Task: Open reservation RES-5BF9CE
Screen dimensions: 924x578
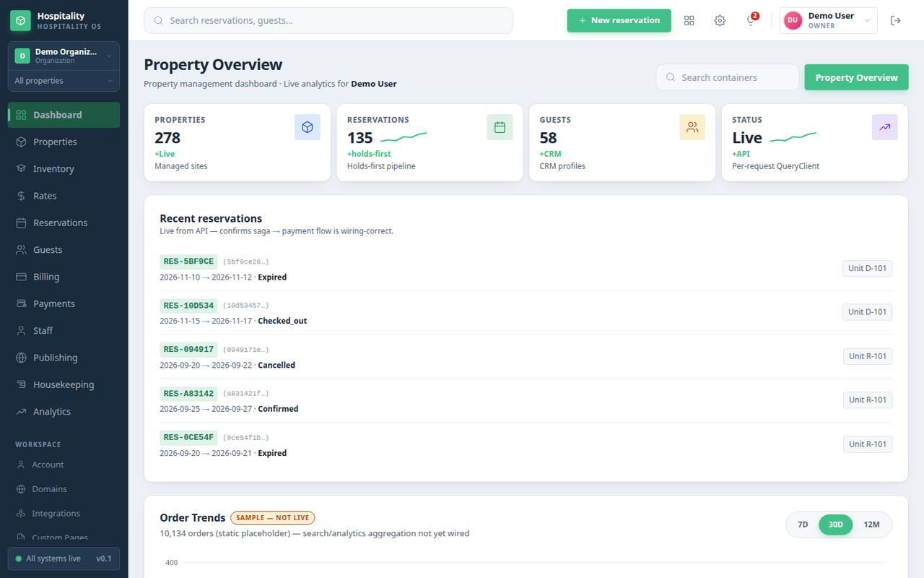Action: pos(188,262)
